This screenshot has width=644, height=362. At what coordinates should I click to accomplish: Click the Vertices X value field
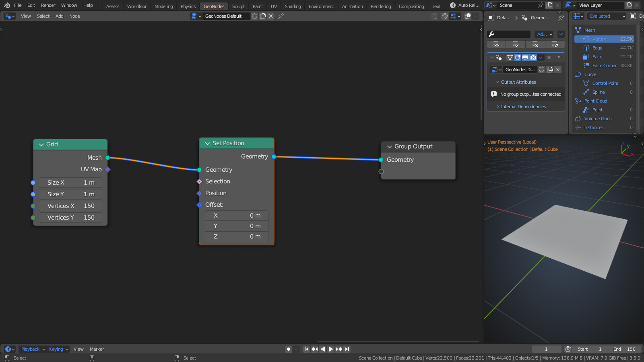pyautogui.click(x=70, y=206)
